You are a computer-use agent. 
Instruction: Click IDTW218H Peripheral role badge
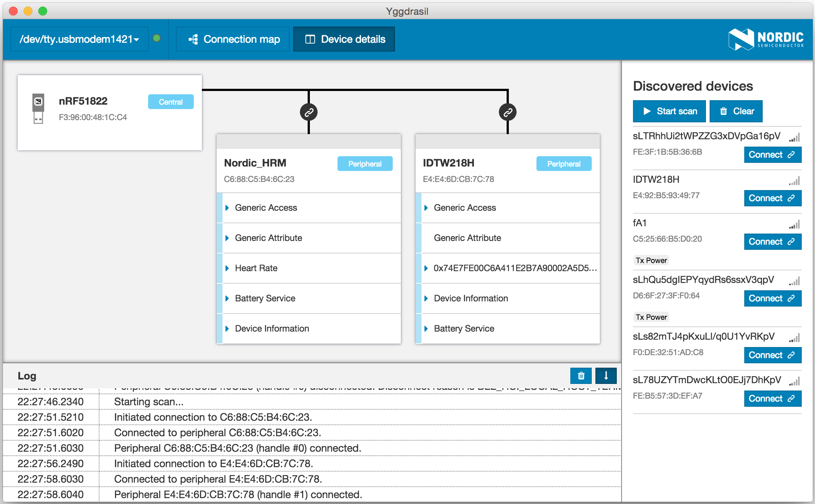[564, 164]
